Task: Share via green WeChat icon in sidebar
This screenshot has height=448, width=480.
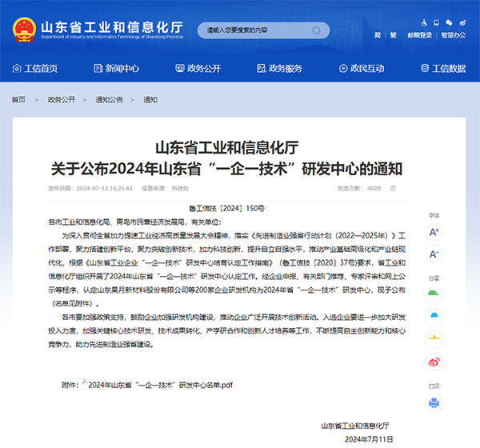Action: (434, 293)
